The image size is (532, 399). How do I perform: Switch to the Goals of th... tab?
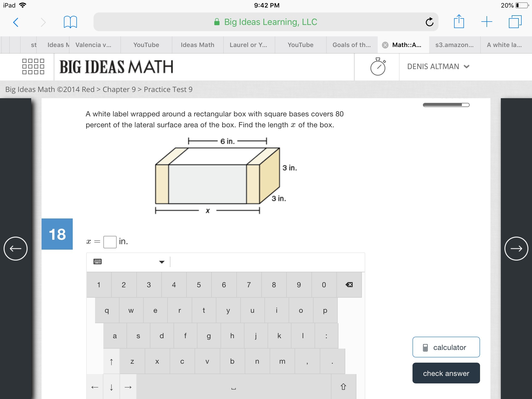[x=351, y=45]
